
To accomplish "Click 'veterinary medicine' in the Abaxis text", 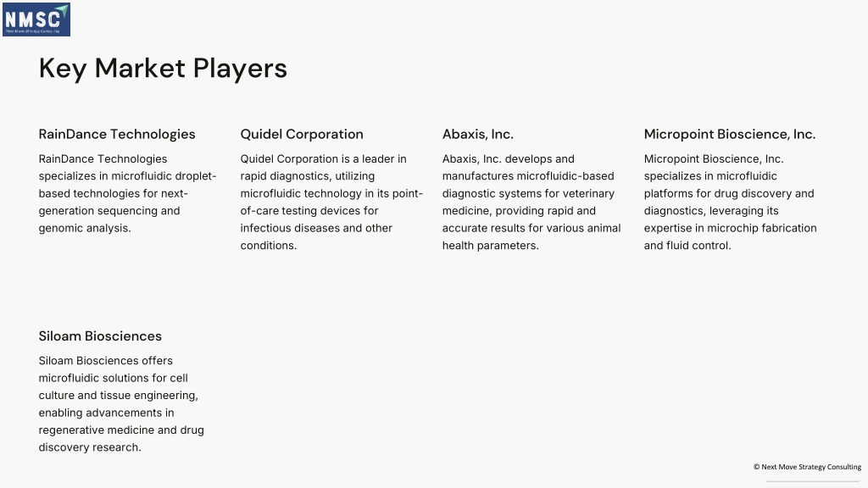I will tap(529, 202).
